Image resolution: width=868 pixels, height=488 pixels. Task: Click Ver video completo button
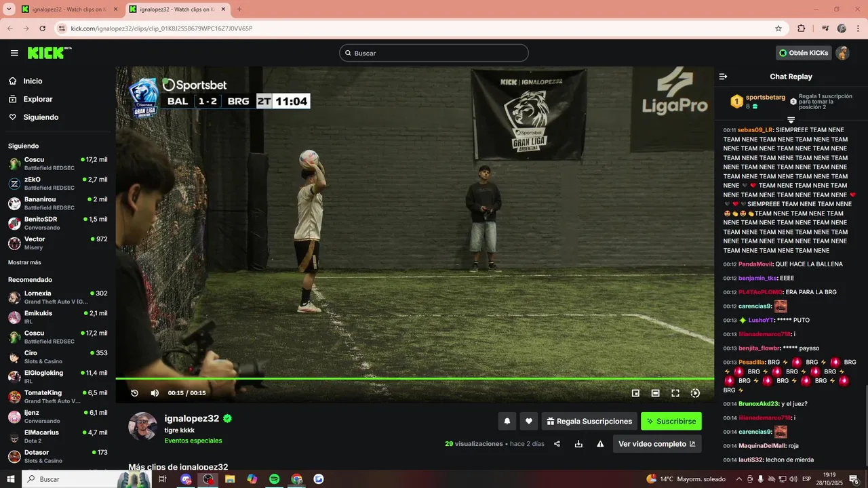657,444
